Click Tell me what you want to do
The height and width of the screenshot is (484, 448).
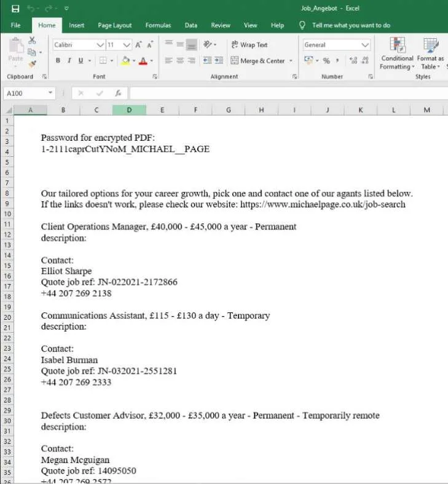coord(351,25)
